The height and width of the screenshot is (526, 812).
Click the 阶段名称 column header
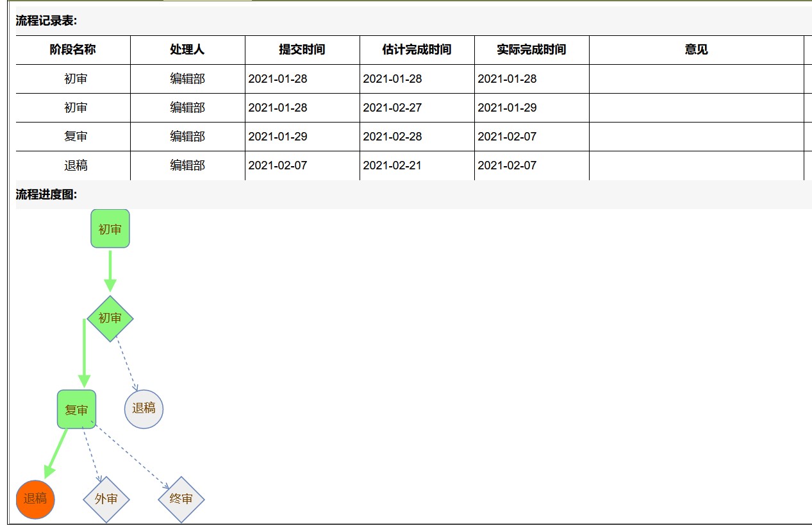[x=73, y=50]
